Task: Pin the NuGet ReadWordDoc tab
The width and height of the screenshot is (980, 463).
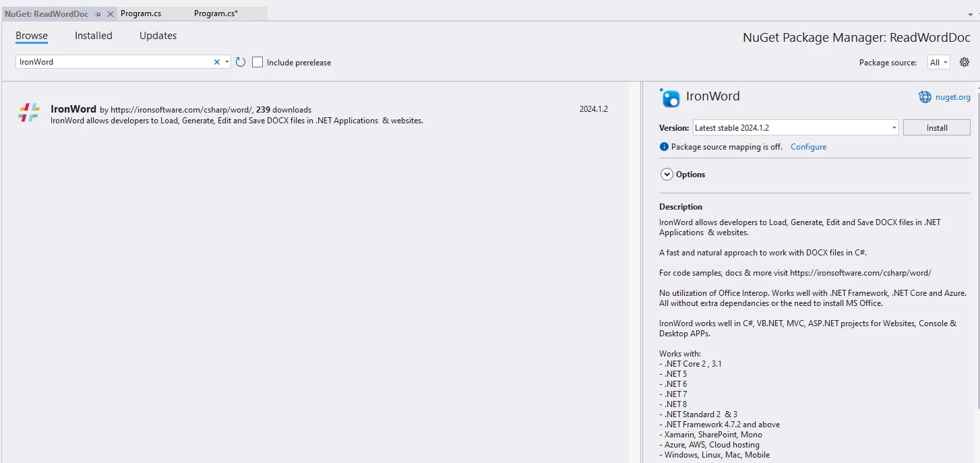Action: [98, 13]
